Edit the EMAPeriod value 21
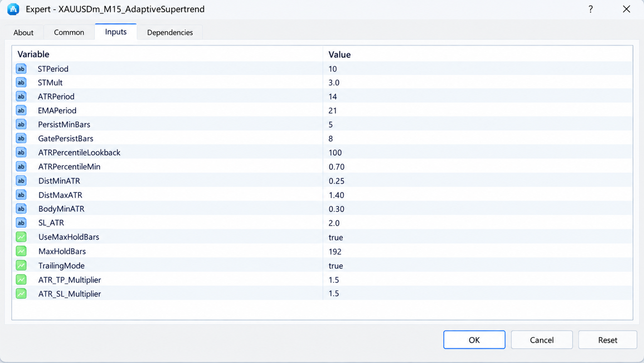This screenshot has height=363, width=644. (x=478, y=111)
